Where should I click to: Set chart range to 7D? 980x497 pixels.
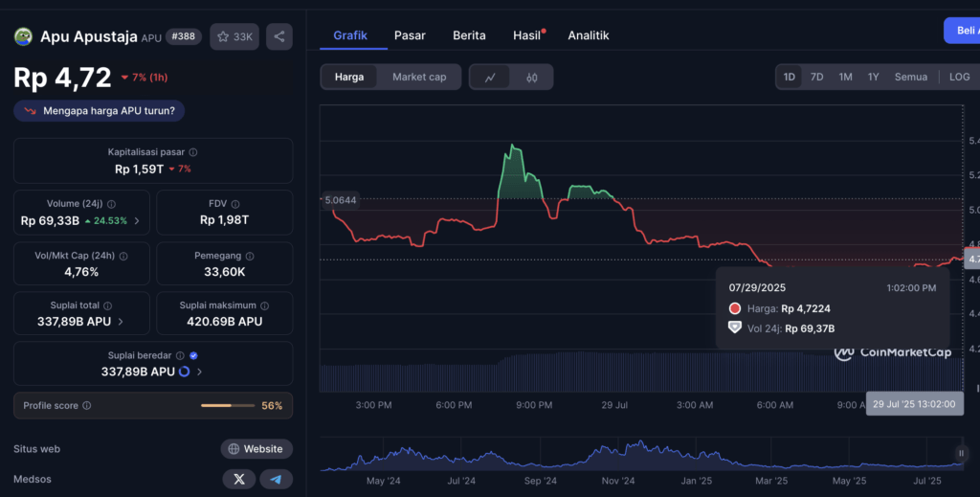pos(816,77)
